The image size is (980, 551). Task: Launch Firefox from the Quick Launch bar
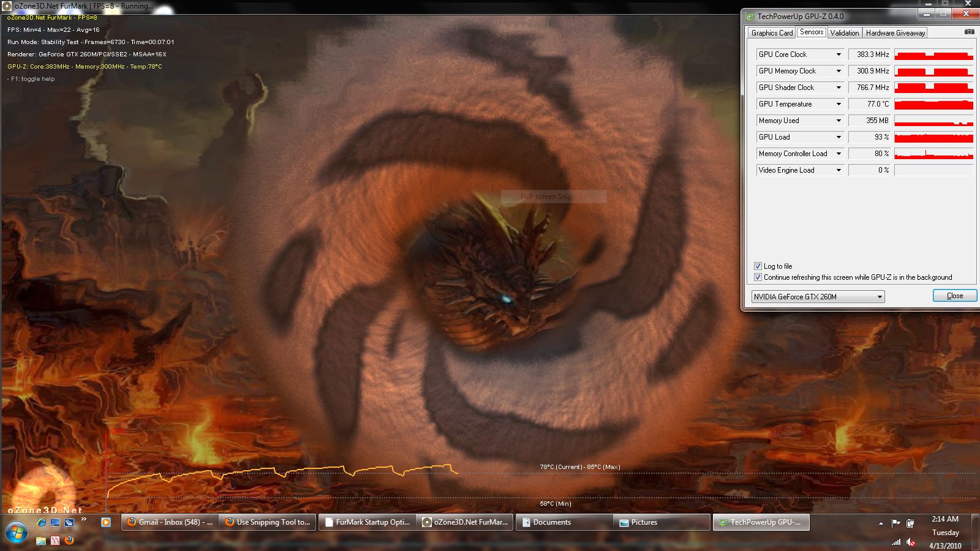coord(69,540)
